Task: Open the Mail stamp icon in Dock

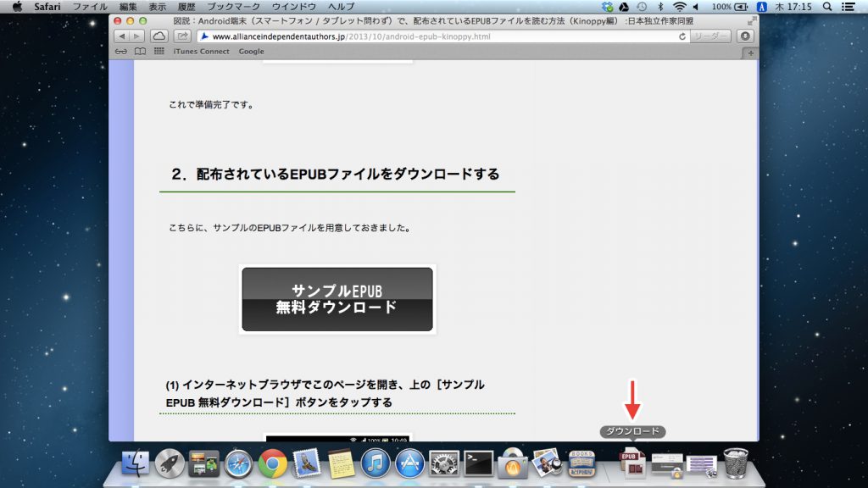Action: pyautogui.click(x=307, y=463)
